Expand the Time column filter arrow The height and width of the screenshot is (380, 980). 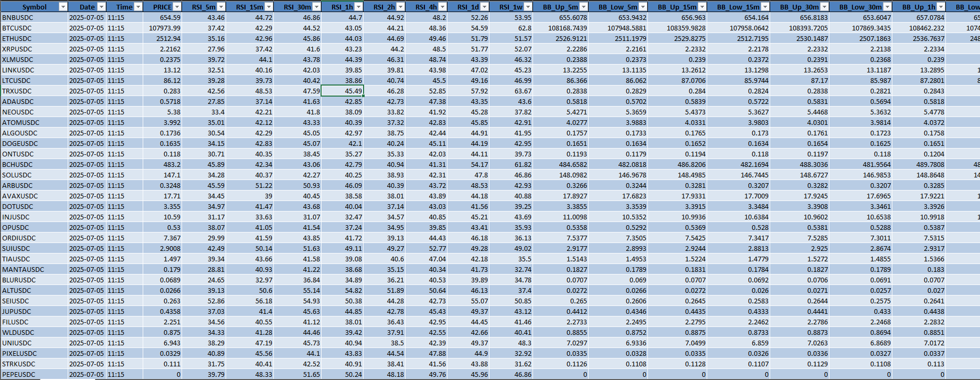pyautogui.click(x=138, y=7)
